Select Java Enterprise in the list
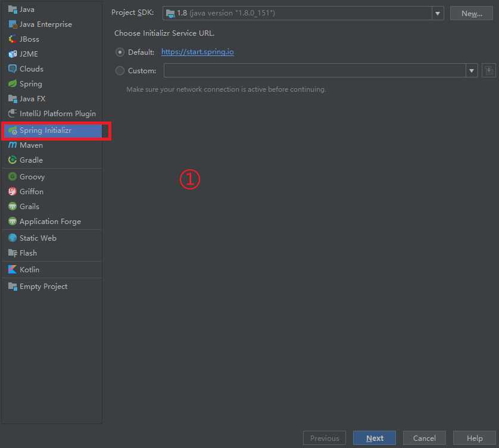This screenshot has height=448, width=499. 46,24
